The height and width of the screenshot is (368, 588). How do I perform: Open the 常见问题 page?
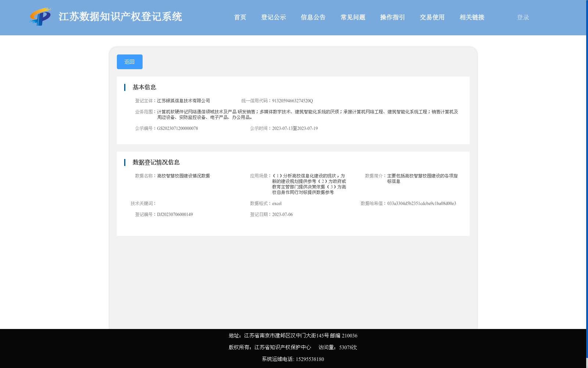353,17
